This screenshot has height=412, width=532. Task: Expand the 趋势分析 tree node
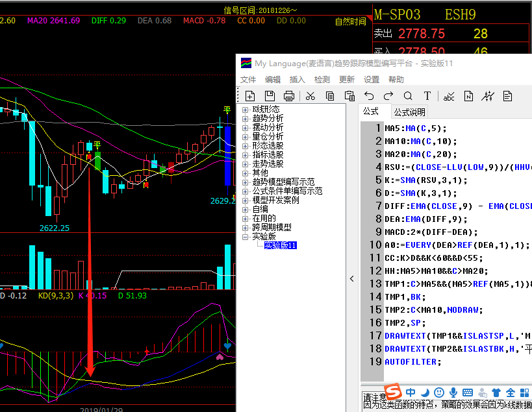point(246,119)
